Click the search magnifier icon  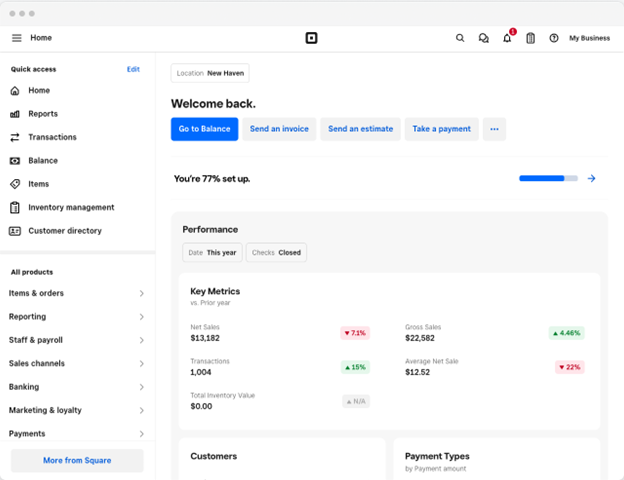(x=460, y=38)
